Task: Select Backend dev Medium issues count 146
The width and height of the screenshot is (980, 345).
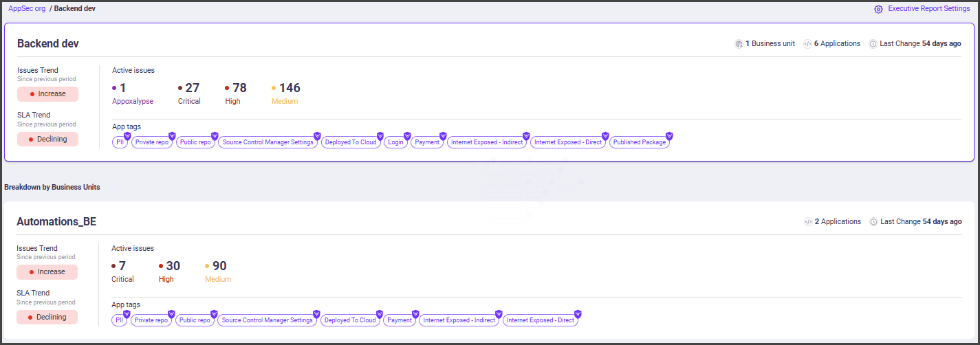Action: pyautogui.click(x=289, y=88)
